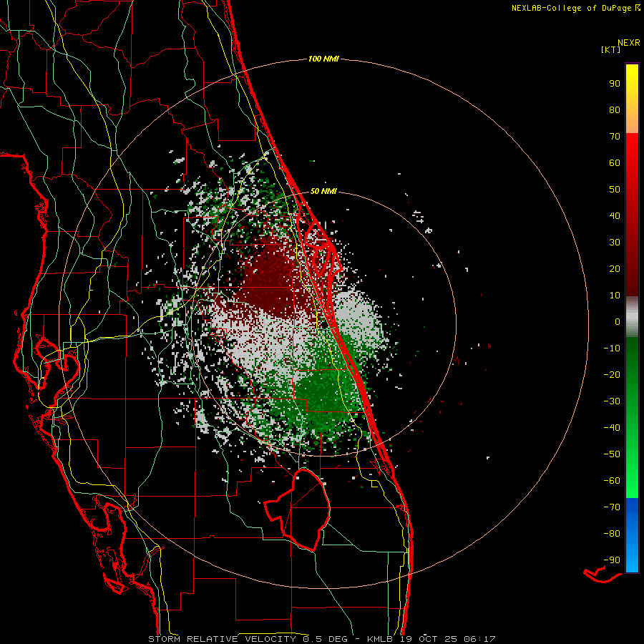Viewport: 644px width, 644px height.
Task: Click the STORM RELATIVE VELOCITY product label
Action: click(222, 639)
